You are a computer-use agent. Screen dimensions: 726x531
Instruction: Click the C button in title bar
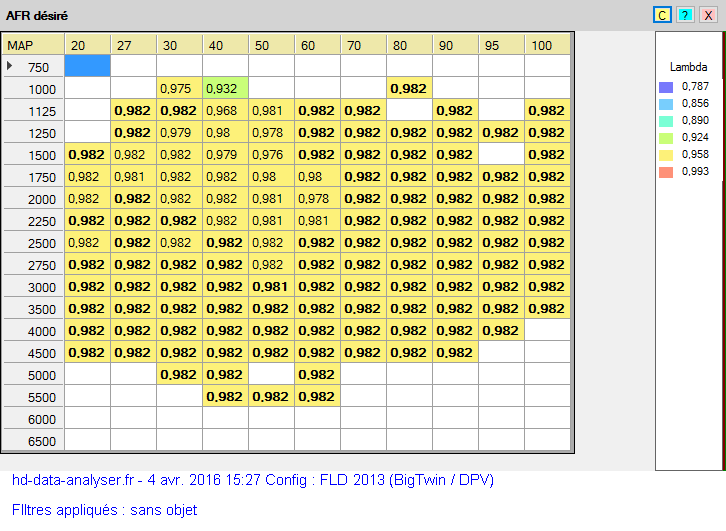(x=662, y=15)
